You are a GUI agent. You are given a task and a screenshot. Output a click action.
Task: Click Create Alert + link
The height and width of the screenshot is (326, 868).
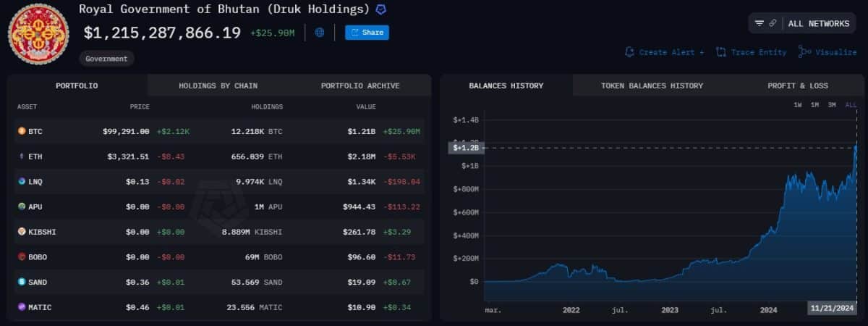pyautogui.click(x=671, y=52)
